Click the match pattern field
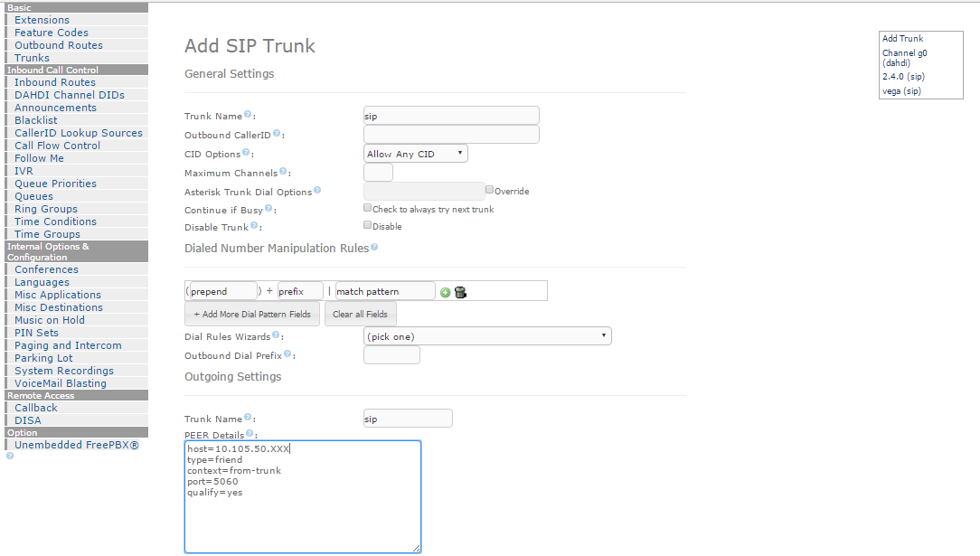The width and height of the screenshot is (980, 556). 385,291
